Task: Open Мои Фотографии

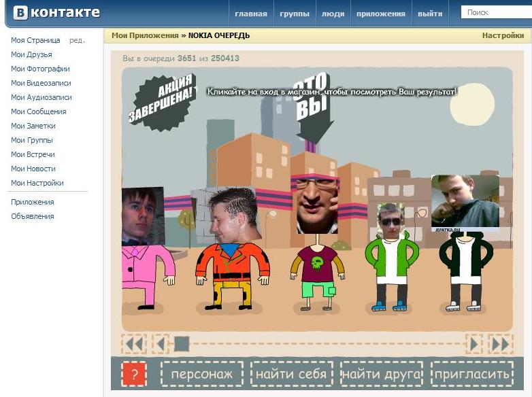Action: [x=40, y=69]
